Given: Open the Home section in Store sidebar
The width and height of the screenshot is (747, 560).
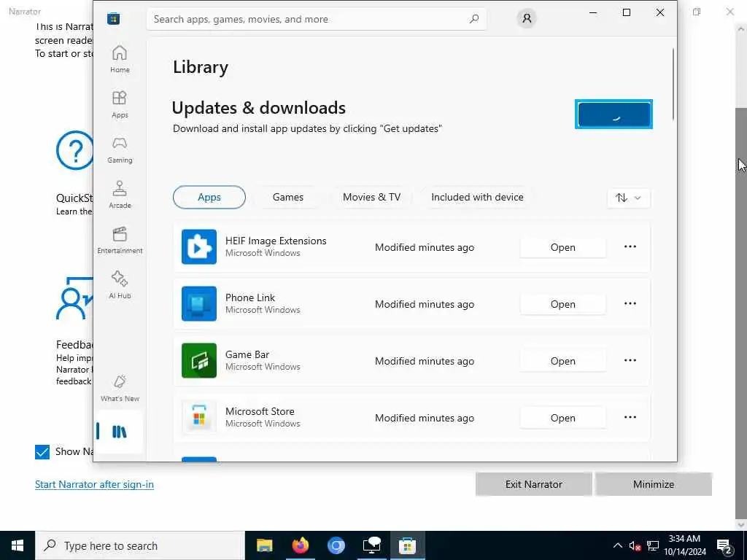Looking at the screenshot, I should click(x=120, y=59).
